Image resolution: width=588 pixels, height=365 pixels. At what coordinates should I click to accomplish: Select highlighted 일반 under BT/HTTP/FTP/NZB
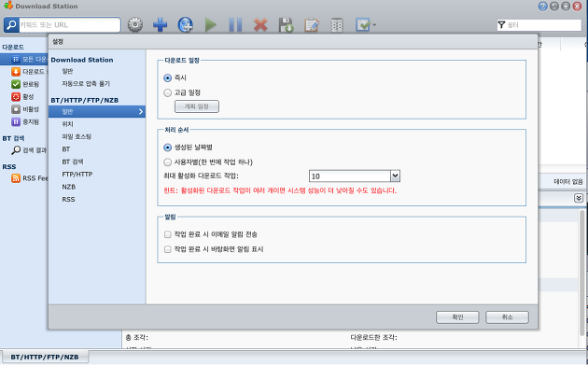pyautogui.click(x=97, y=112)
